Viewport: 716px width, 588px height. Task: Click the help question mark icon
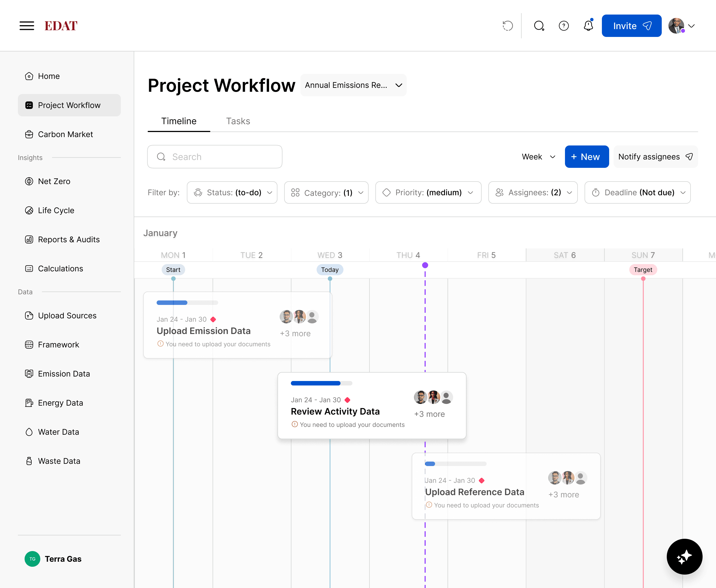click(564, 26)
